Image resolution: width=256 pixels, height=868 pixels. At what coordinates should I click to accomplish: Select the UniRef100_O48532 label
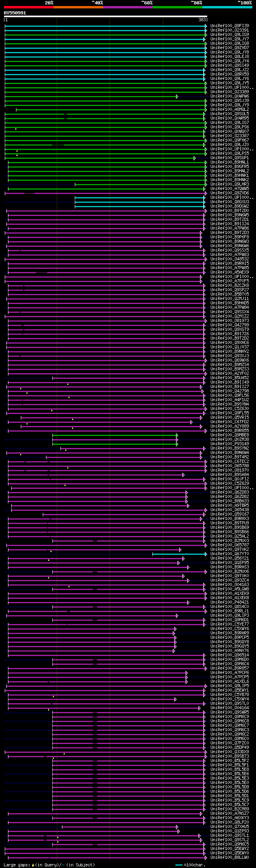pos(230,259)
